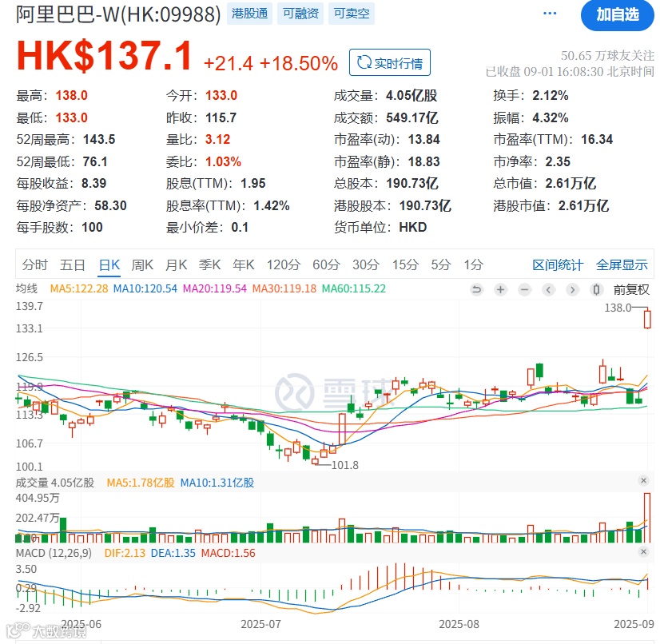
Task: Select the 周K chart tab
Action: (142, 264)
